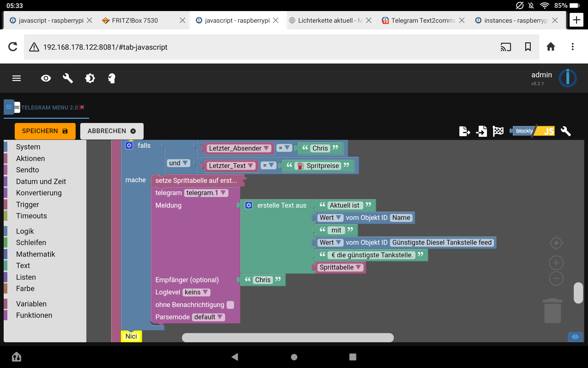
Task: Click the horizontal workspace scrollbar
Action: pos(288,338)
